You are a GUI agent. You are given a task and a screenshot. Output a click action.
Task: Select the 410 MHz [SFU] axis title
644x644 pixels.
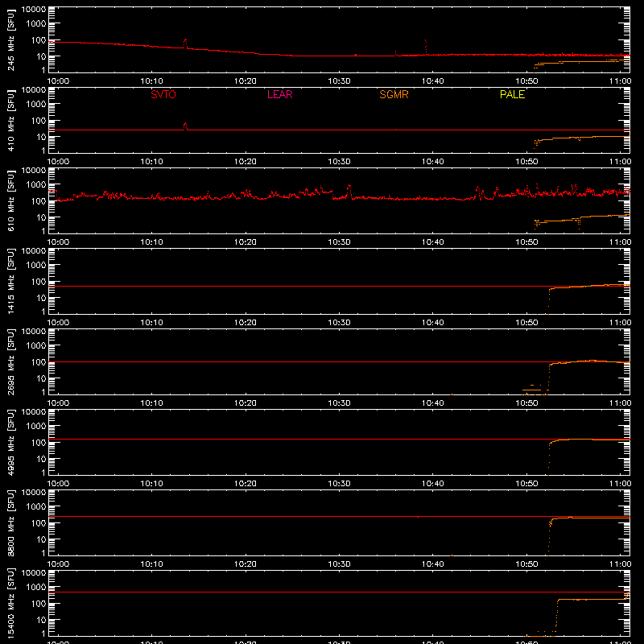[x=11, y=120]
